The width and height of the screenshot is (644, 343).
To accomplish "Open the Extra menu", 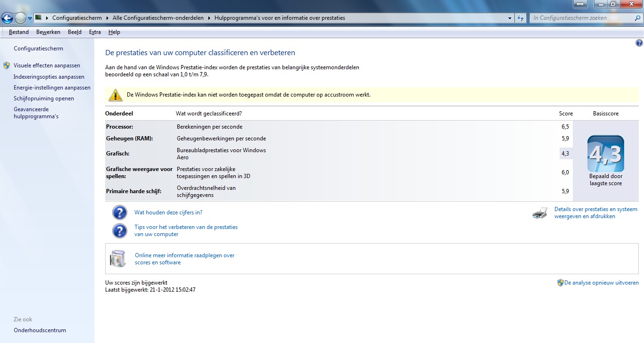I will click(x=95, y=32).
